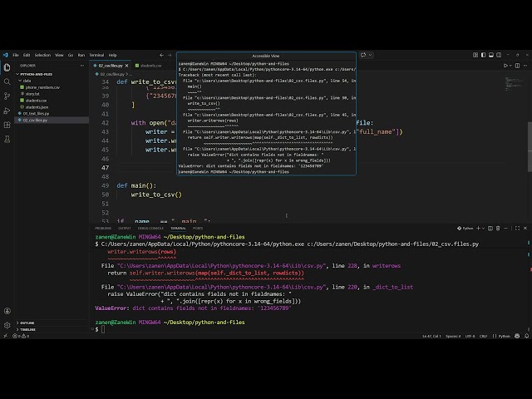Go back with the left arrow
Viewport: 532px width, 399px height.
pyautogui.click(x=161, y=55)
